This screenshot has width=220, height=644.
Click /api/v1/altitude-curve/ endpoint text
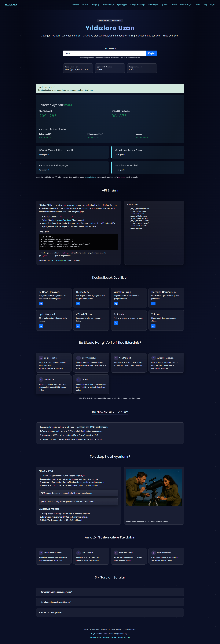139,216
